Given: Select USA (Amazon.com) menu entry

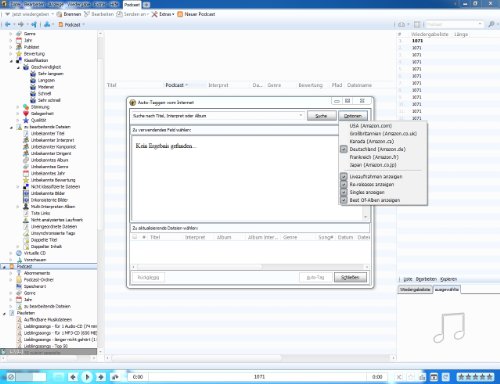Looking at the screenshot, I should pos(371,126).
